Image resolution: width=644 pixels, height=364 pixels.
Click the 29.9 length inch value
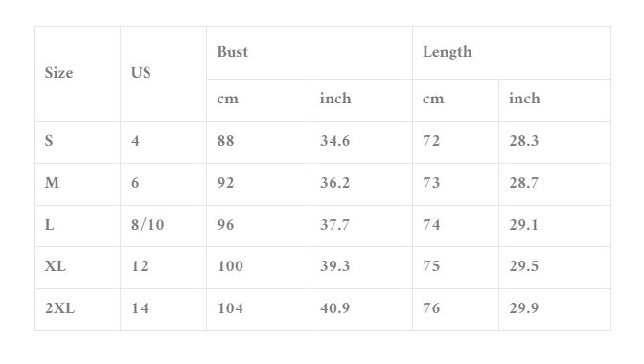pos(523,308)
